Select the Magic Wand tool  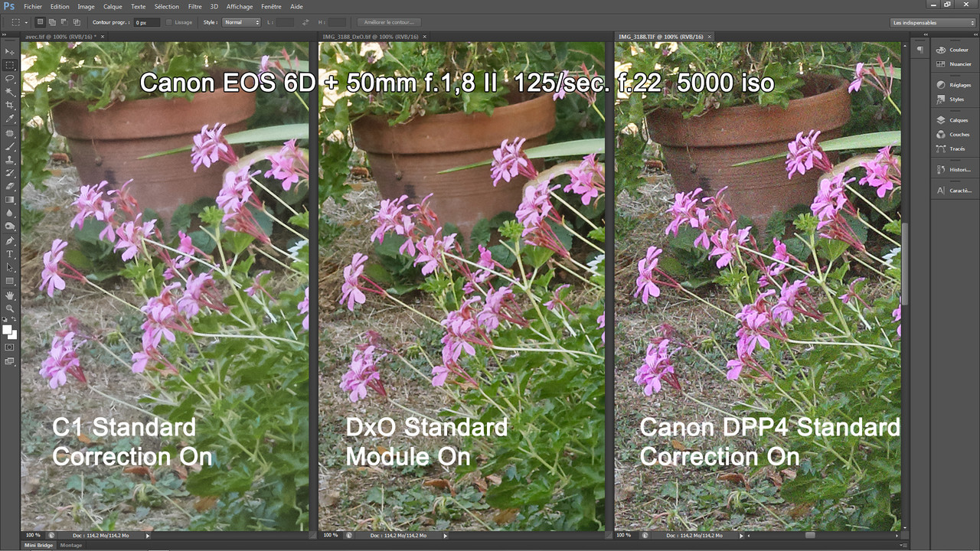10,92
